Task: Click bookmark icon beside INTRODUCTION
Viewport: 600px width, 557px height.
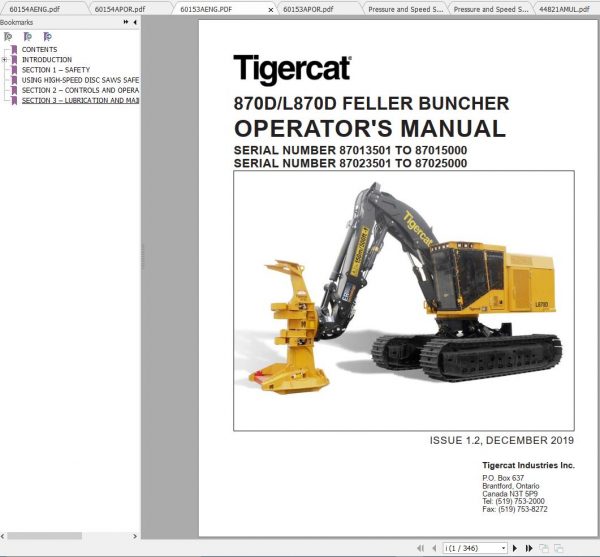Action: pyautogui.click(x=14, y=60)
